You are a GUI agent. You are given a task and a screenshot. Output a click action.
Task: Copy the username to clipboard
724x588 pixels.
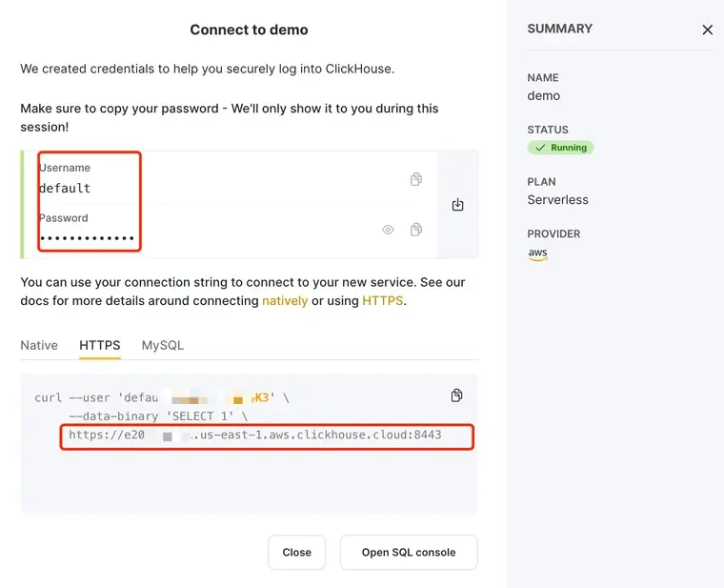click(x=416, y=179)
